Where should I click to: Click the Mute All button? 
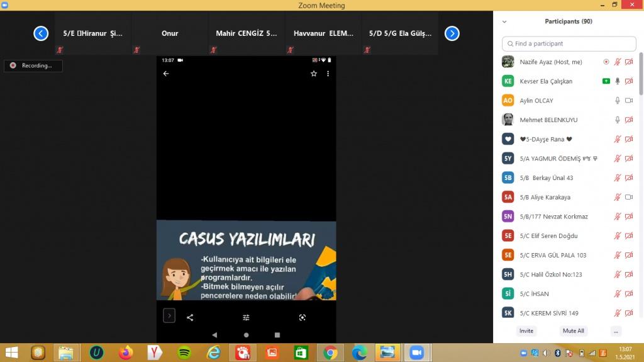[x=573, y=331]
